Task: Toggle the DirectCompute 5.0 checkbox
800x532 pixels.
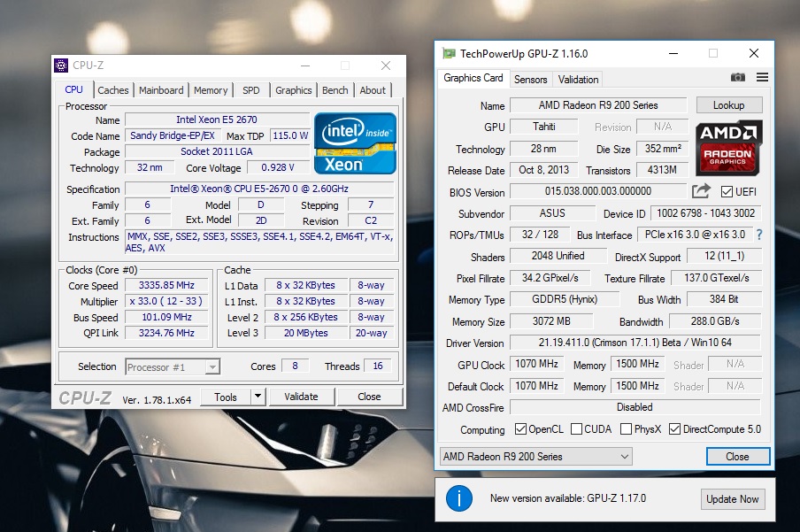Action: tap(674, 428)
